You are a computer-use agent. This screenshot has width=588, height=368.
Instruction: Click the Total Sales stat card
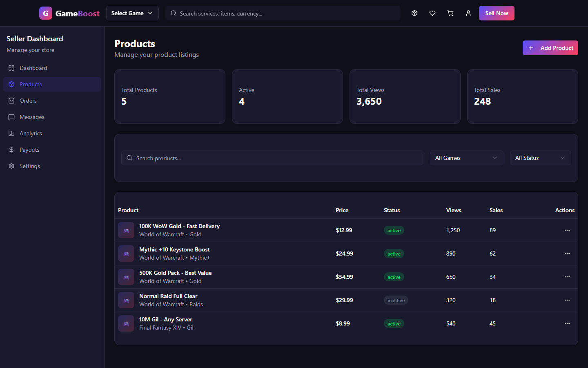[x=523, y=96]
